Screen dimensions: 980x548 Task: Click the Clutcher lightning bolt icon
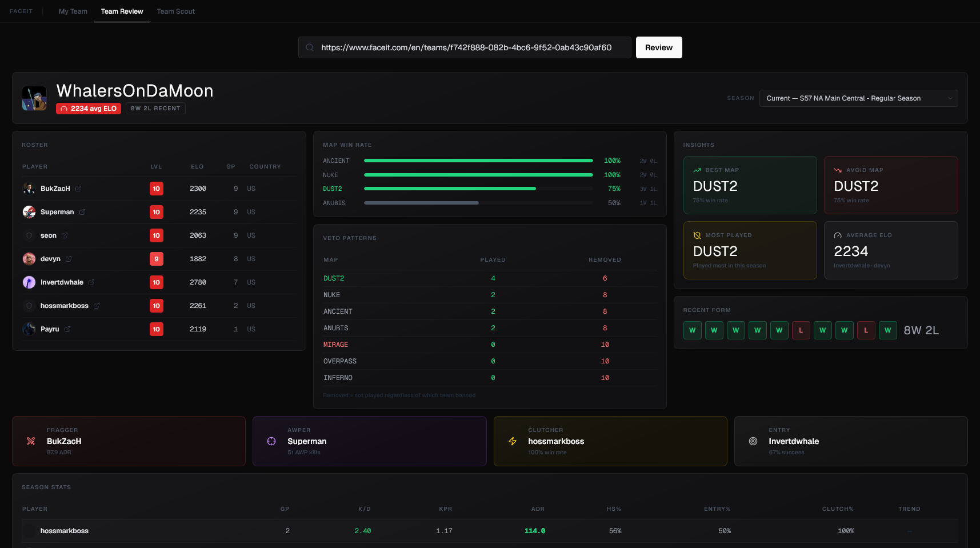pos(513,441)
